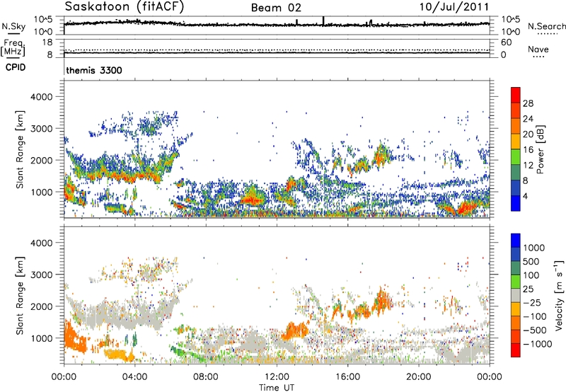
Task: Select the teal 100–500 Velocity color bar segment
Action: coord(516,268)
